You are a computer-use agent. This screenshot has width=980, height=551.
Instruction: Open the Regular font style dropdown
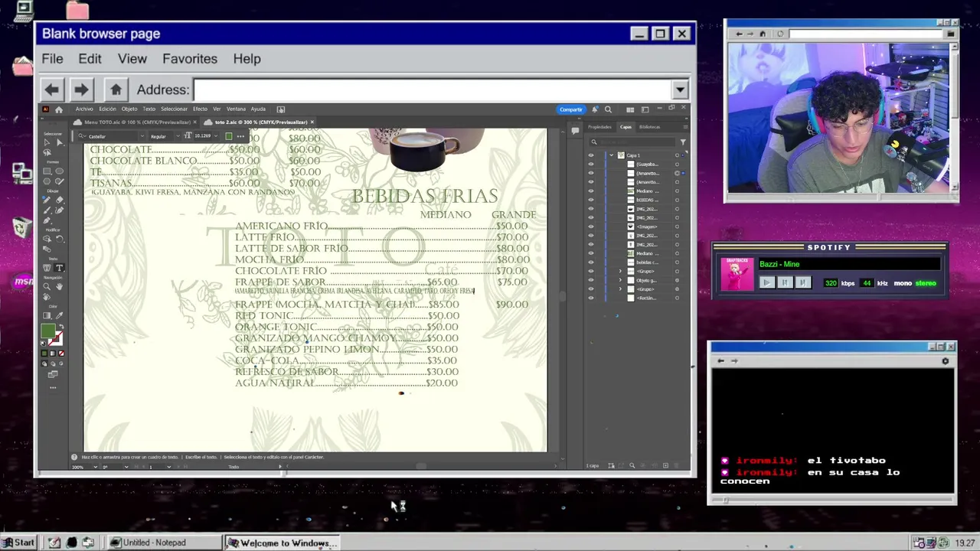[178, 136]
